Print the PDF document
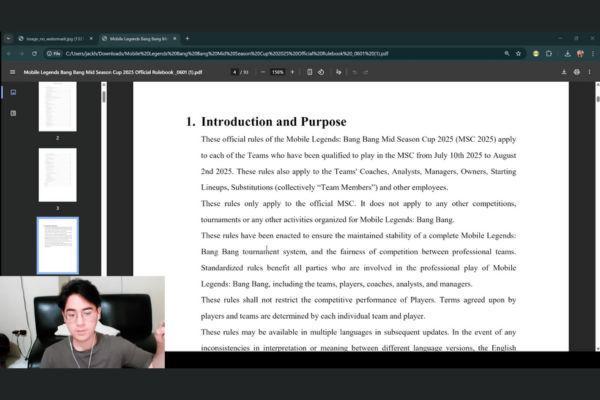The height and width of the screenshot is (400, 600). tap(577, 72)
